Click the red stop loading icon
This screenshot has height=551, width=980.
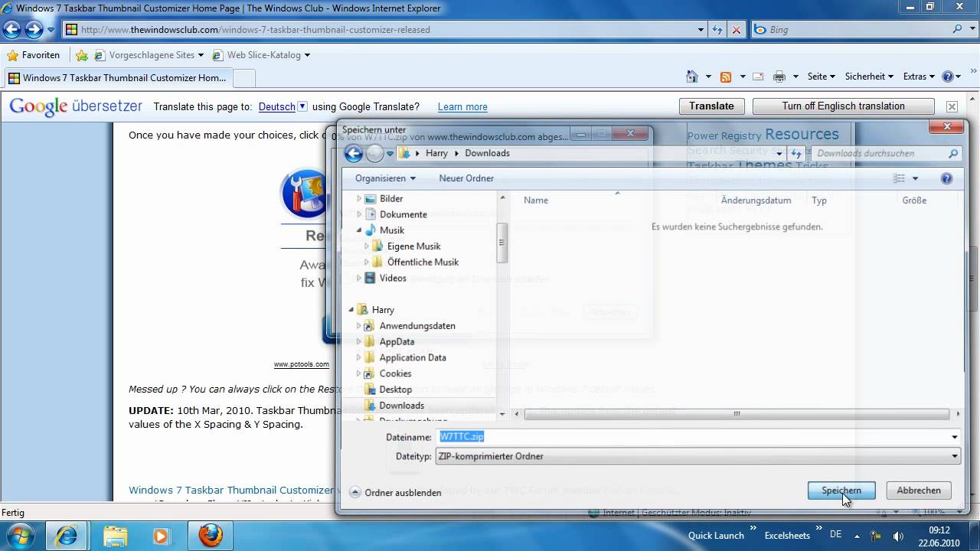[x=737, y=30]
